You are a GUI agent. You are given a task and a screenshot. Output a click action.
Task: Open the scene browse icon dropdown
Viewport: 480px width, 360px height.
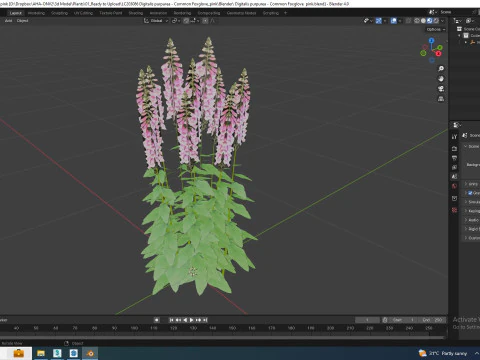(433, 12)
